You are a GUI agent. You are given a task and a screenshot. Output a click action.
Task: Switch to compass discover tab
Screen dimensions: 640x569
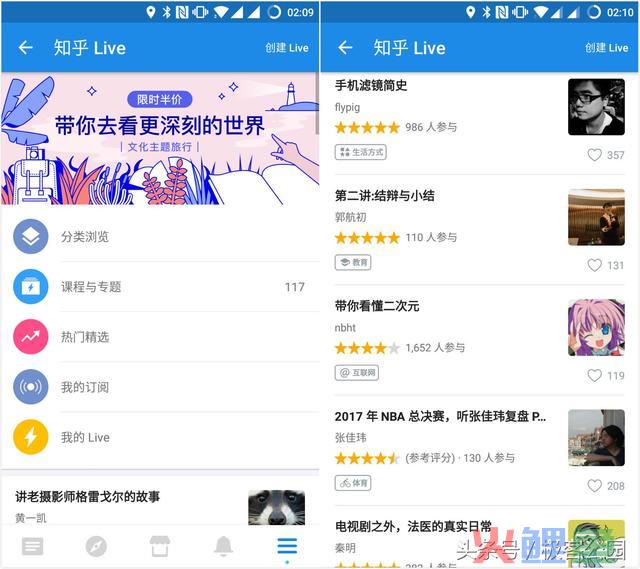tap(96, 546)
